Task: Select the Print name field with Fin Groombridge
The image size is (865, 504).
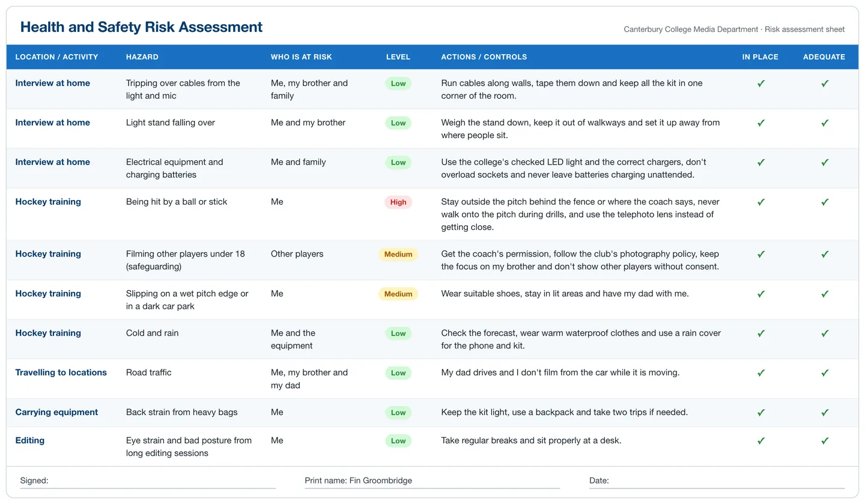Action: [432, 481]
